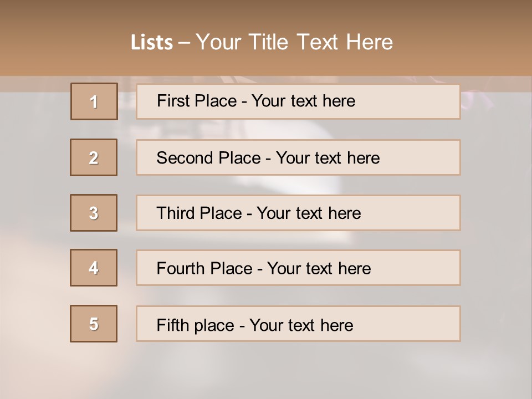Viewport: 532px width, 399px height.
Task: Click the slide title text
Action: tap(262, 42)
